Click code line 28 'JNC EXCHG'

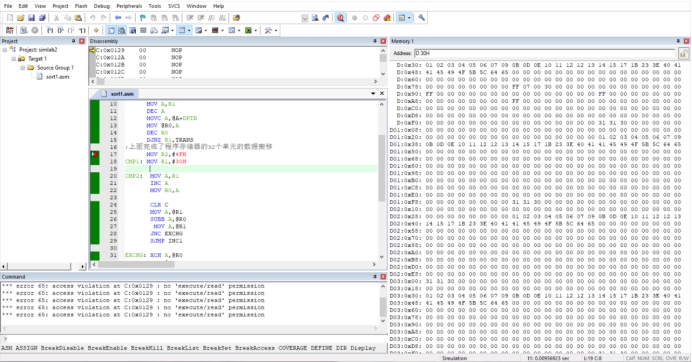(x=166, y=234)
